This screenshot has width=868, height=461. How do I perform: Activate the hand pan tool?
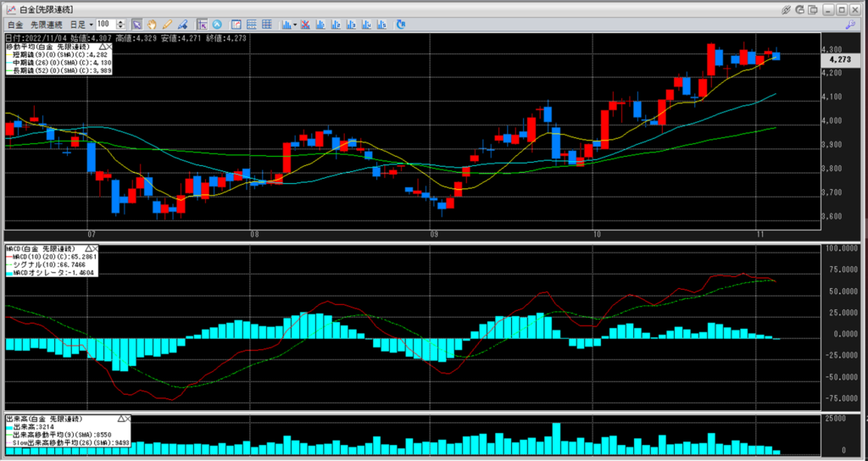click(152, 25)
